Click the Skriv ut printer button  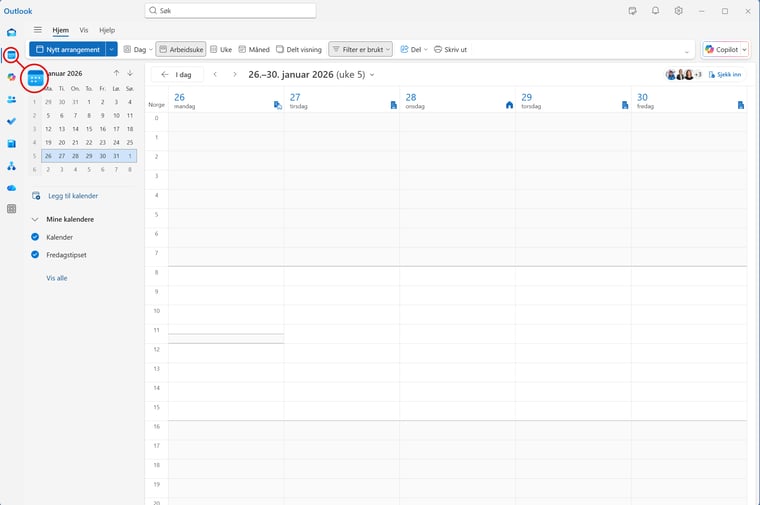click(450, 49)
